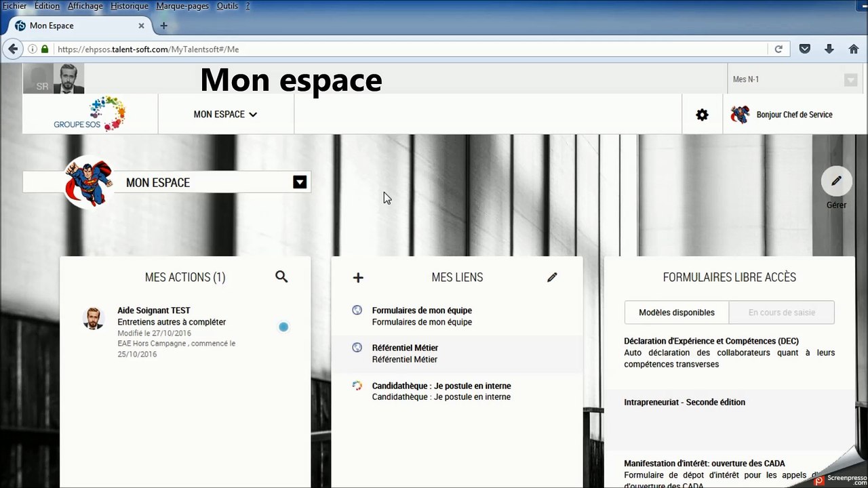Click the Superman avatar near Bonjour
Image resolution: width=868 pixels, height=488 pixels.
(x=740, y=115)
